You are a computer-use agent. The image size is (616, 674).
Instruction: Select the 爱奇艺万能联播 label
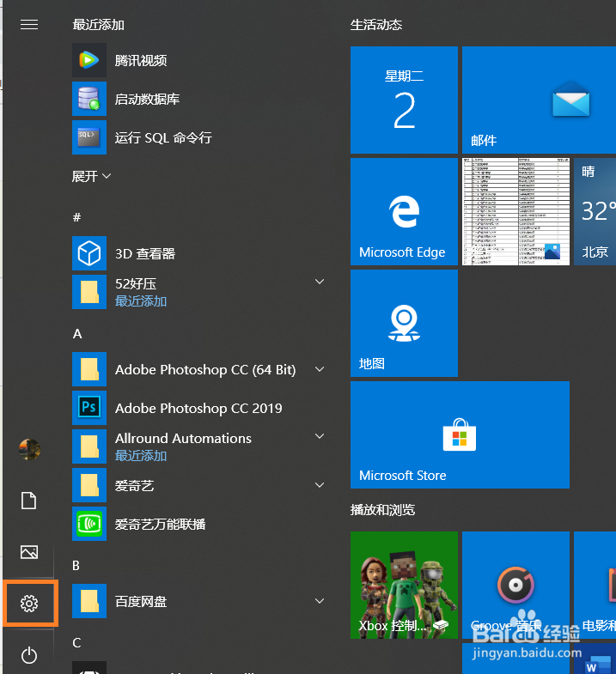[161, 525]
